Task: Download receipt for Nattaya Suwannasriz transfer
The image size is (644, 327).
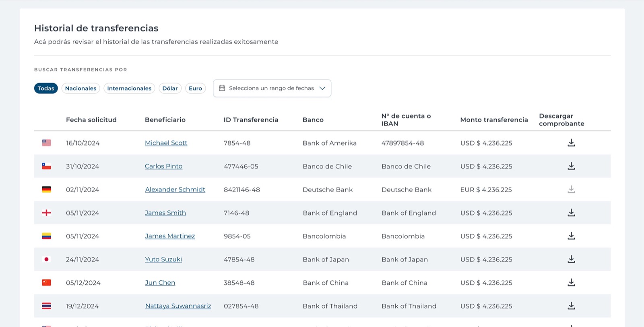Action: point(571,306)
